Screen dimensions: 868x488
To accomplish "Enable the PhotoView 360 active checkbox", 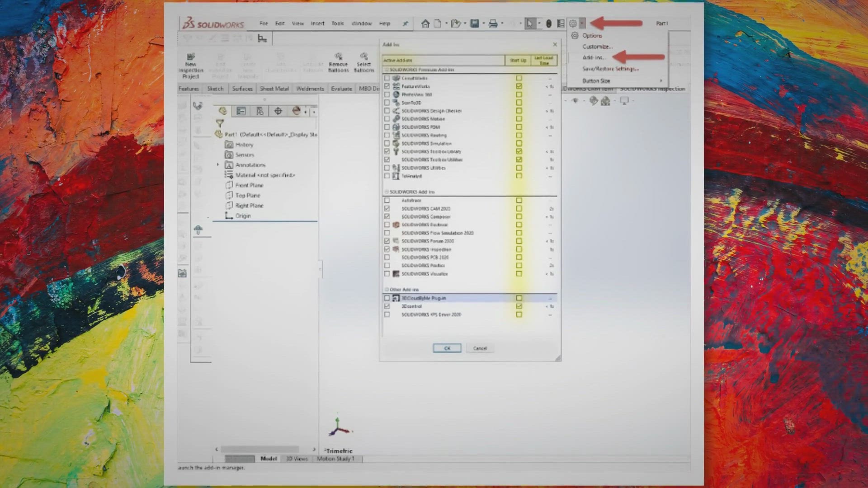I will tap(387, 94).
